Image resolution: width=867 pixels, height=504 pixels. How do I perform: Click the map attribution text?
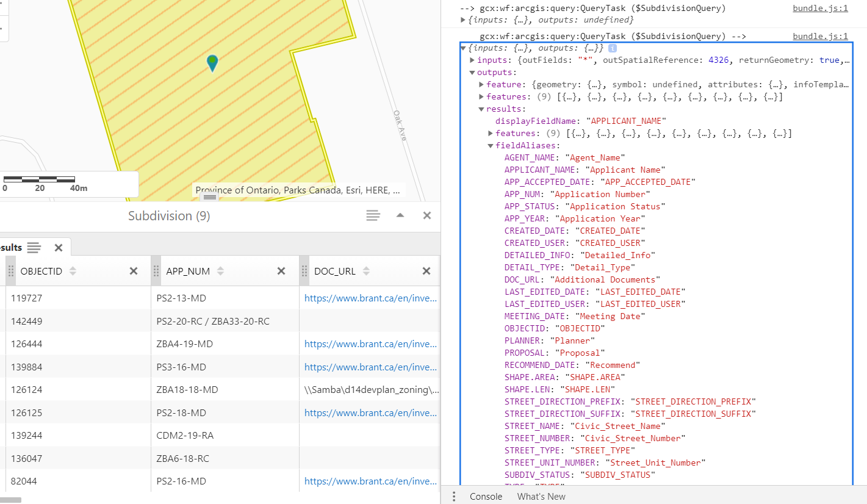coord(298,190)
